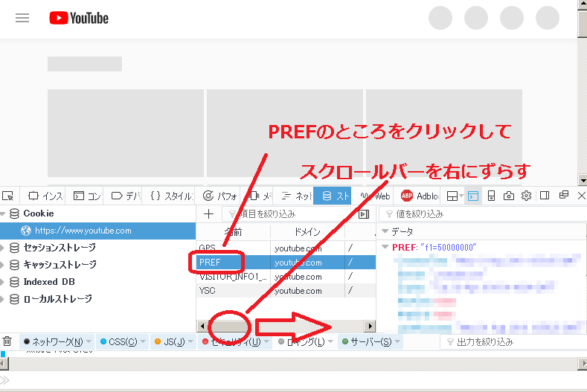
Task: Toggle the split console button
Action: (473, 196)
